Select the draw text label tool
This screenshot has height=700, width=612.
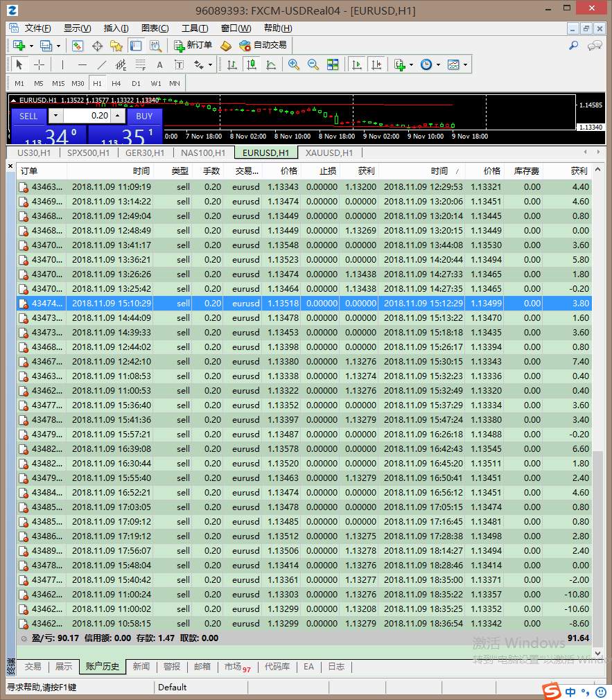click(159, 64)
